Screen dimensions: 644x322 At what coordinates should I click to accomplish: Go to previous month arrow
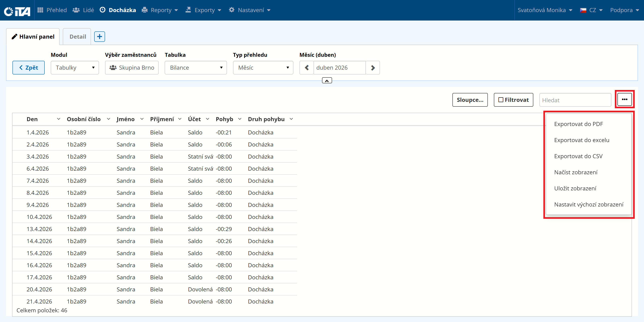click(x=307, y=68)
